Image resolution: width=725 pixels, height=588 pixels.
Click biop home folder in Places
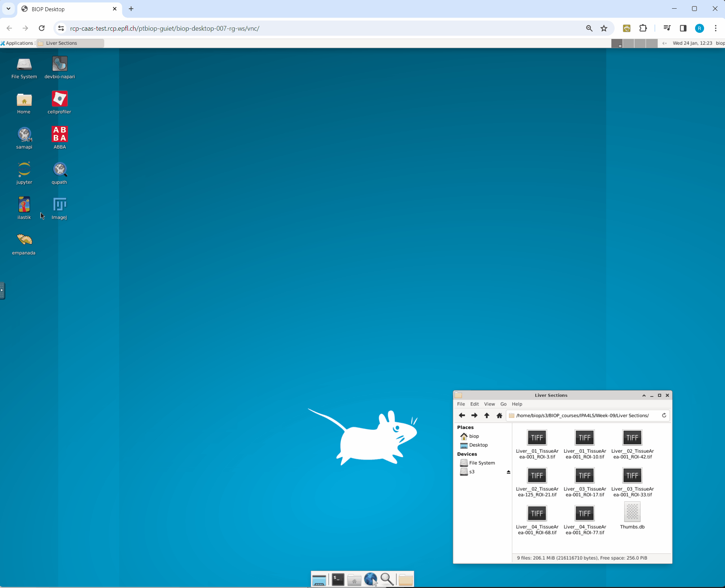(474, 436)
